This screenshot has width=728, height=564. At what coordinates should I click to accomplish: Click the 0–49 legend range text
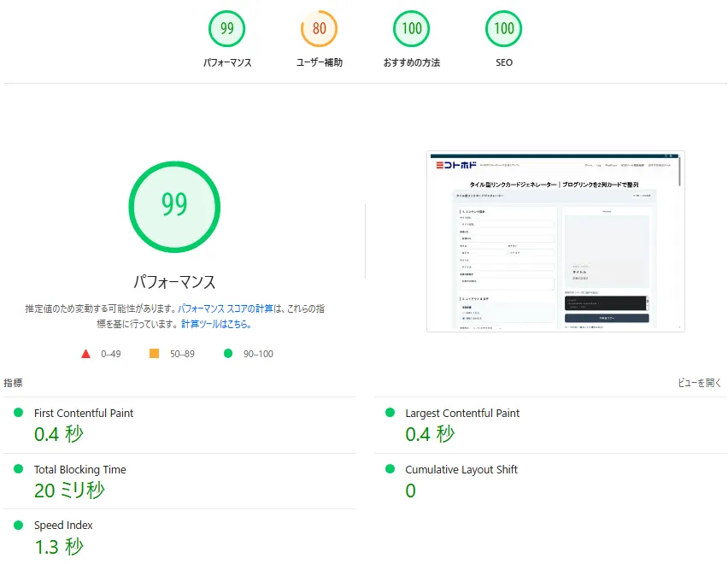point(111,354)
